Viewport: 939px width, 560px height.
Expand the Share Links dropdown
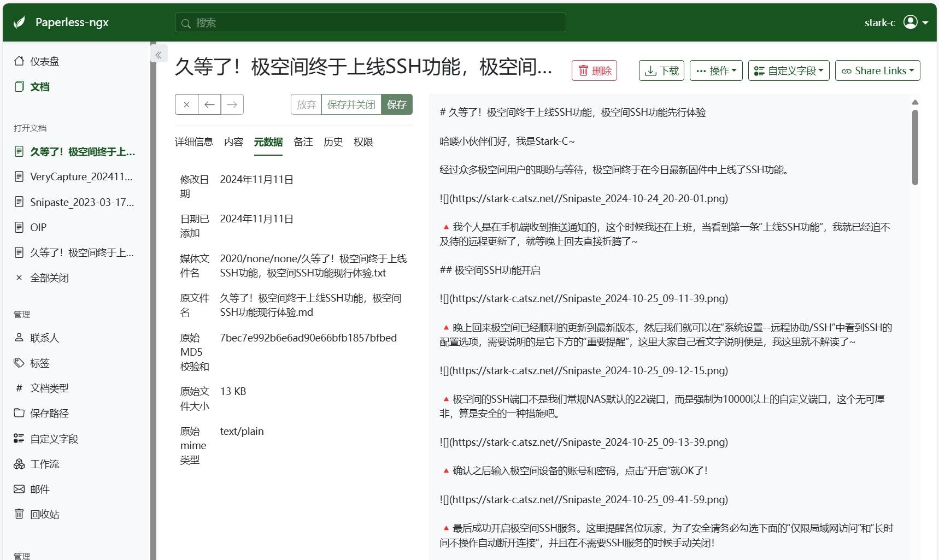pyautogui.click(x=878, y=70)
